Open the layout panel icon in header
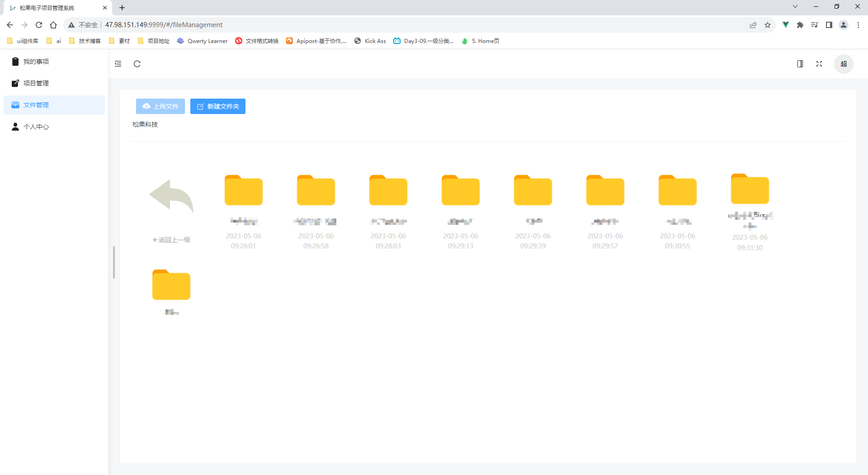Screen dimensions: 868x475 pyautogui.click(x=800, y=64)
